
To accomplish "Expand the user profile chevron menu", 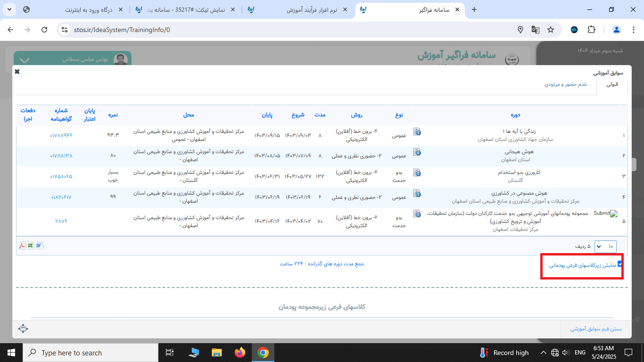I will (25, 60).
